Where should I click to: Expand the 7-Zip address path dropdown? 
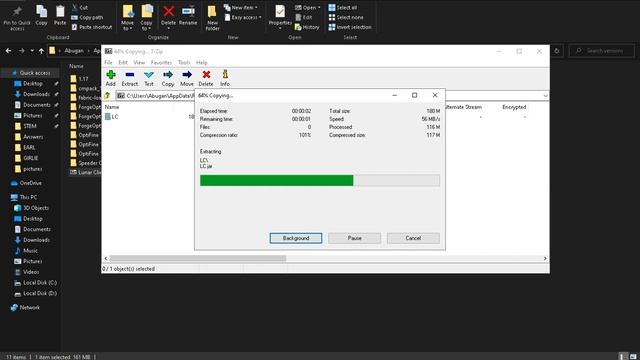545,96
